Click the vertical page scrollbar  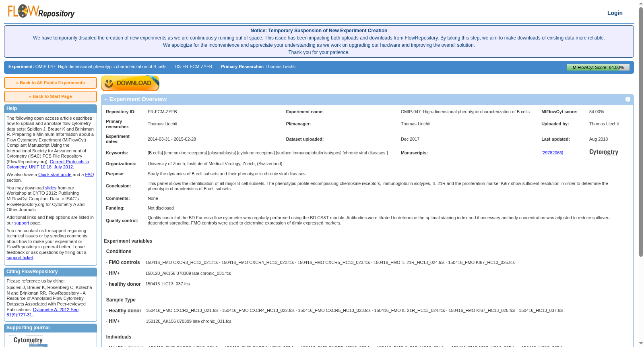point(641,132)
